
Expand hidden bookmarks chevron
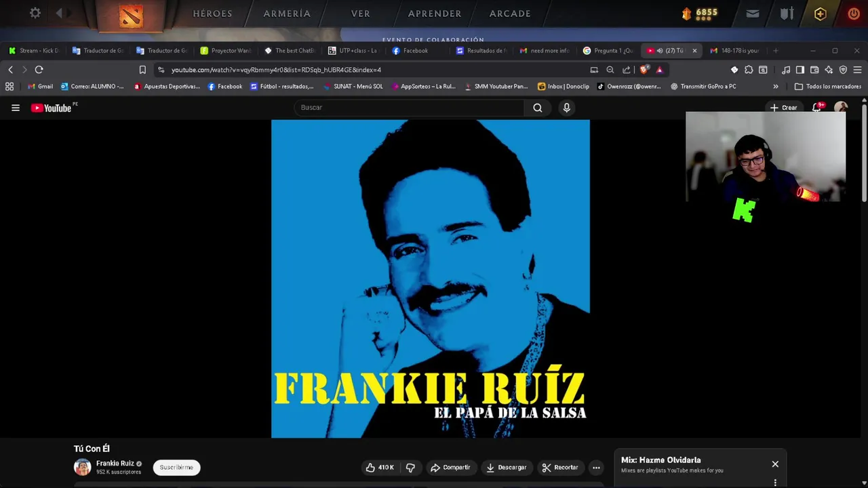tap(775, 86)
